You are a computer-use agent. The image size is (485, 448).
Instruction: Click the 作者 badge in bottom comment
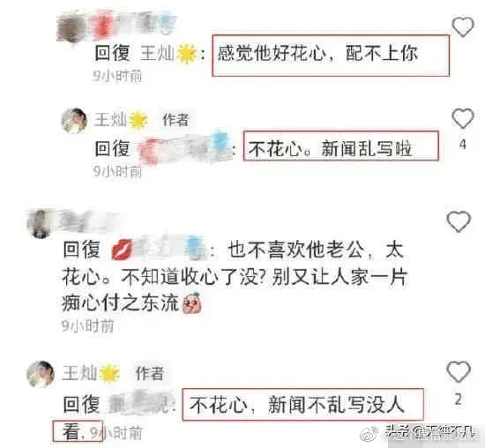[149, 373]
